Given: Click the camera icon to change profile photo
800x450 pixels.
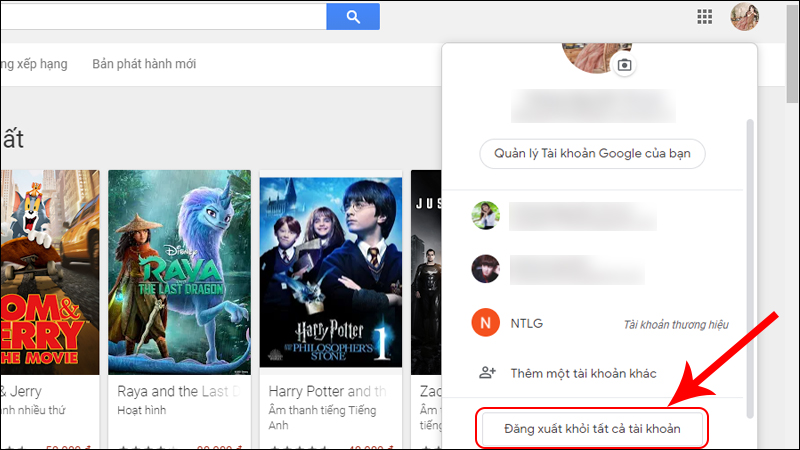Looking at the screenshot, I should 624,65.
